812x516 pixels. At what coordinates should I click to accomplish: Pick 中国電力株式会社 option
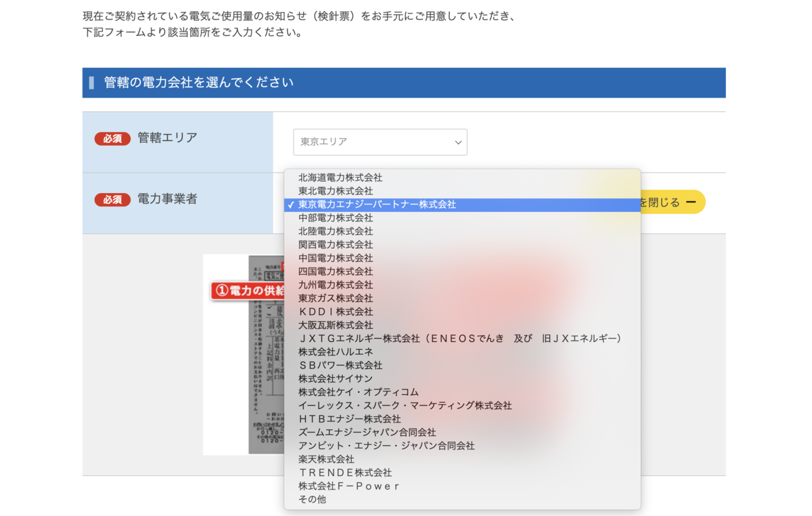(462, 259)
